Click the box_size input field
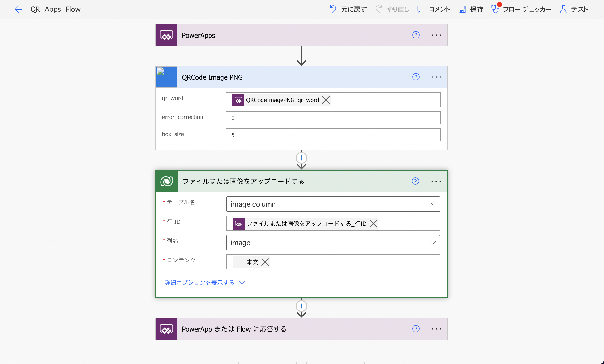 coord(333,135)
